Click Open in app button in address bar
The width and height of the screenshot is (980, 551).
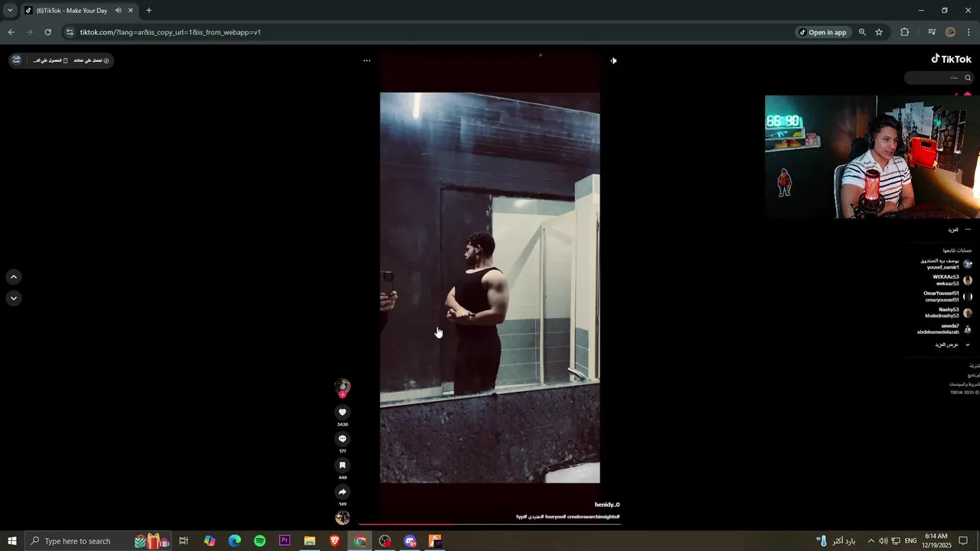823,32
